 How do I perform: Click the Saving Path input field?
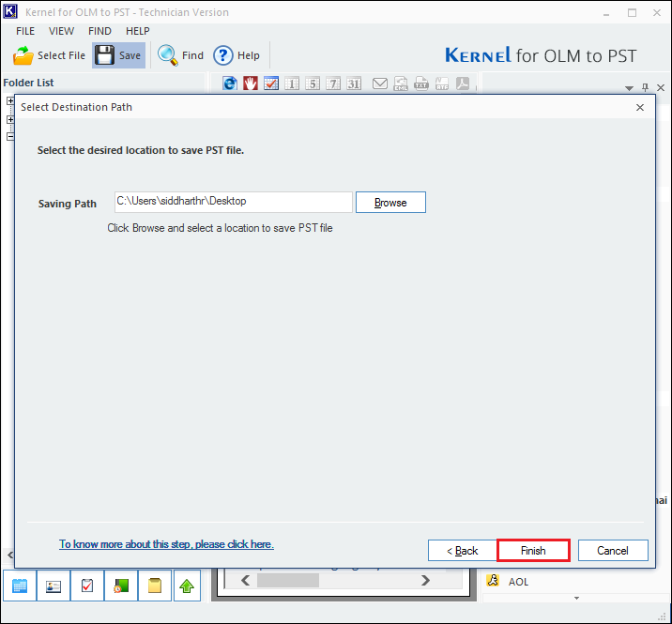point(234,202)
